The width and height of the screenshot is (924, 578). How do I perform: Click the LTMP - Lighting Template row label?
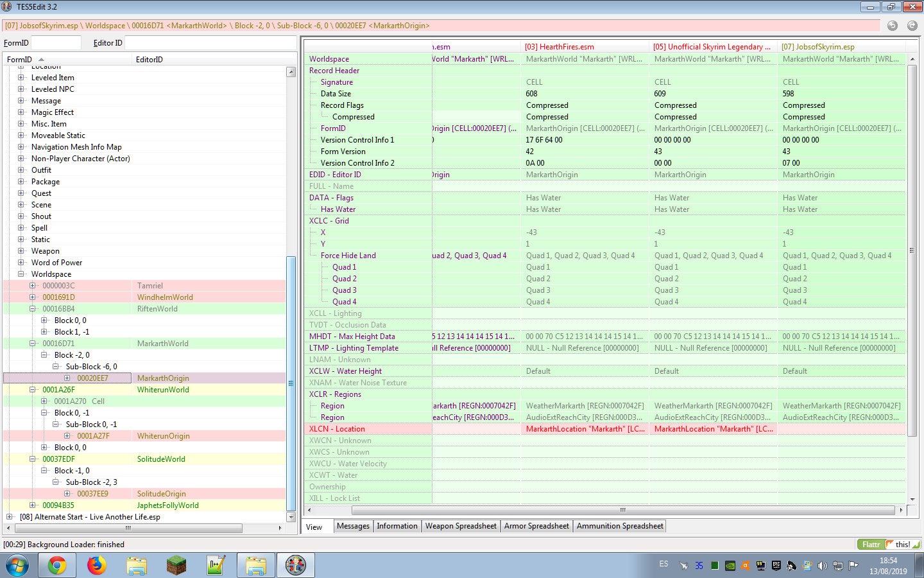click(354, 348)
